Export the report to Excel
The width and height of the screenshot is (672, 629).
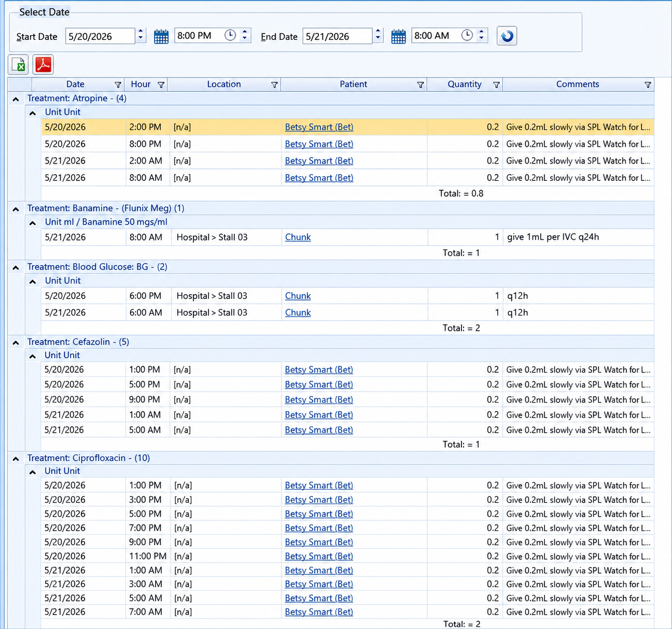[19, 65]
